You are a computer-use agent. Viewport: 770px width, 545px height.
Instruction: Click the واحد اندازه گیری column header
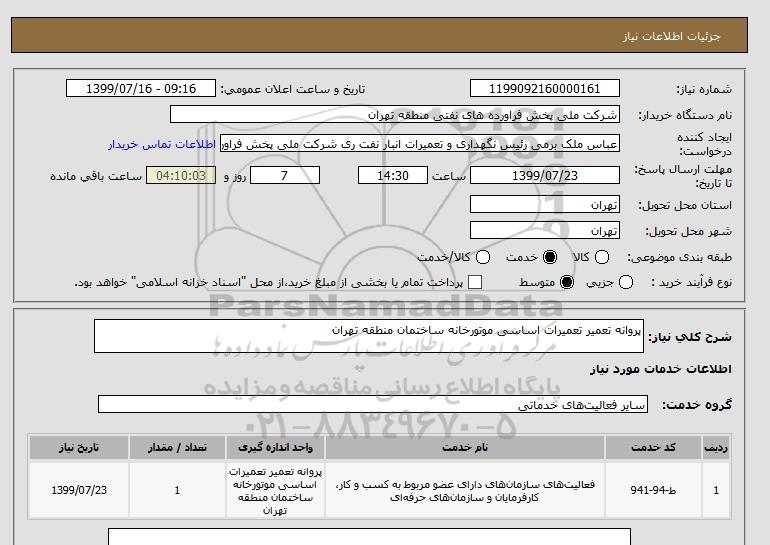[275, 447]
